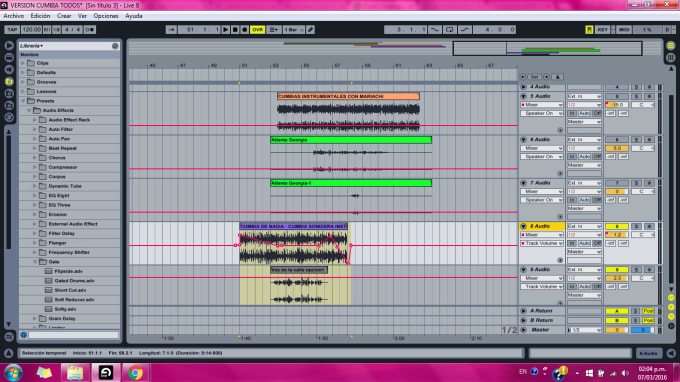Toggle the MIDI map mode button
Image resolution: width=680 pixels, height=382 pixels.
[624, 29]
